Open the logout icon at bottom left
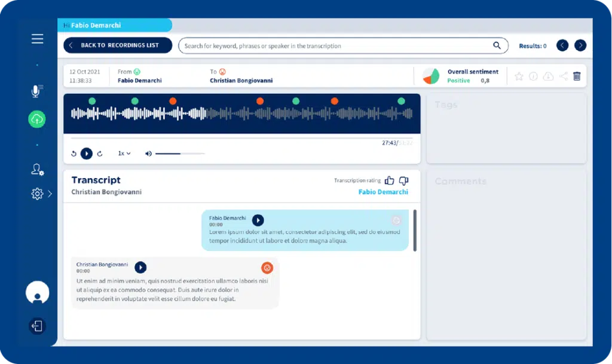Screen dimensions: 612x364 [36, 326]
